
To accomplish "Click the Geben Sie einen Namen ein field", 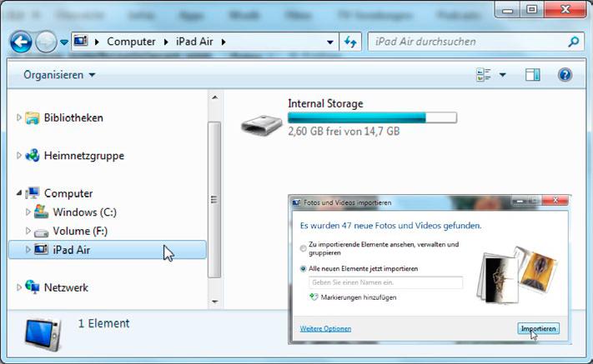I will click(x=385, y=282).
